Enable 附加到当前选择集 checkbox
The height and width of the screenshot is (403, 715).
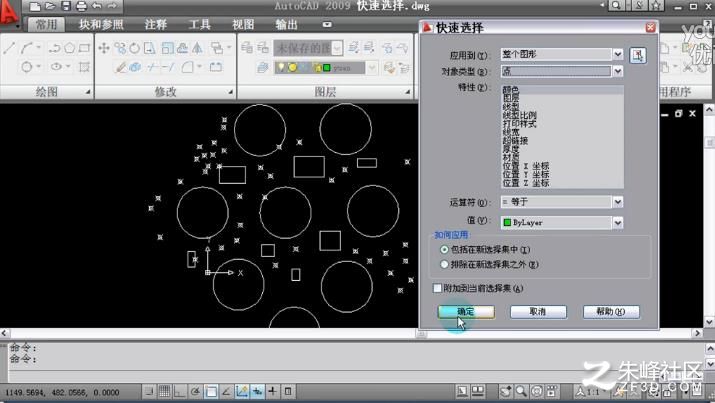[437, 288]
